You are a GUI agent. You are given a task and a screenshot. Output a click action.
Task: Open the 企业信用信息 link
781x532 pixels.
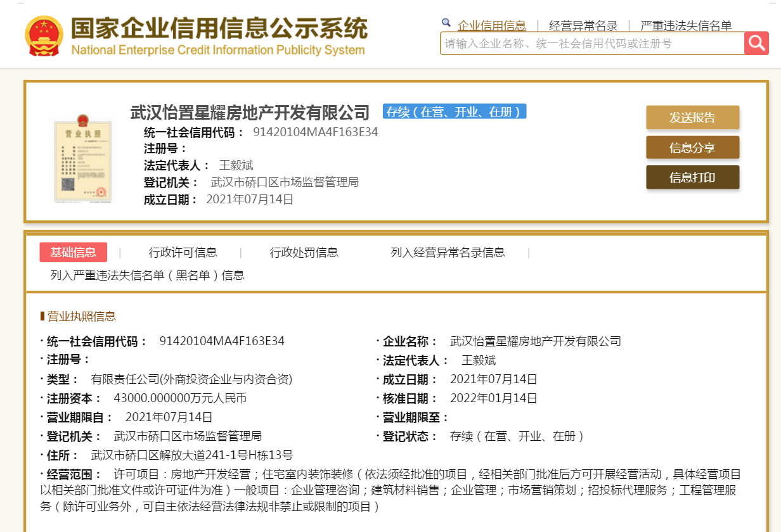492,26
